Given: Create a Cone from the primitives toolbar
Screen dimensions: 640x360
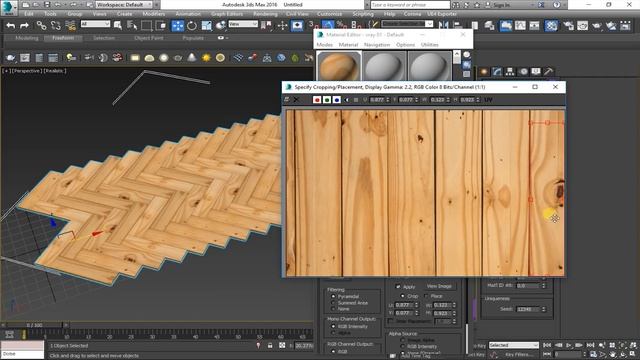Looking at the screenshot, I should coord(192,58).
